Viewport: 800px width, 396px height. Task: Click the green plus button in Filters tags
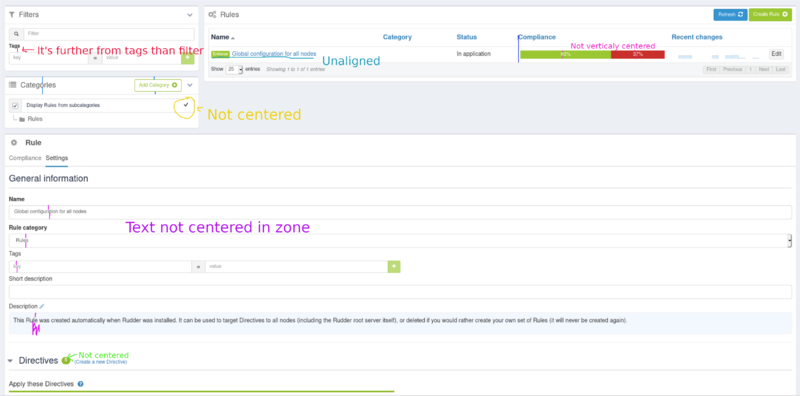[188, 58]
